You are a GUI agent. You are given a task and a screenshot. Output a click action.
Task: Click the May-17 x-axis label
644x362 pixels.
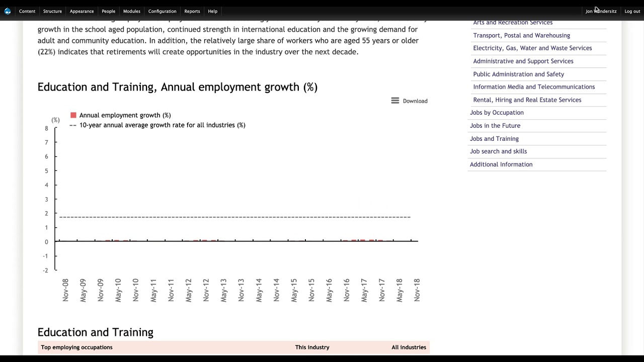364,290
